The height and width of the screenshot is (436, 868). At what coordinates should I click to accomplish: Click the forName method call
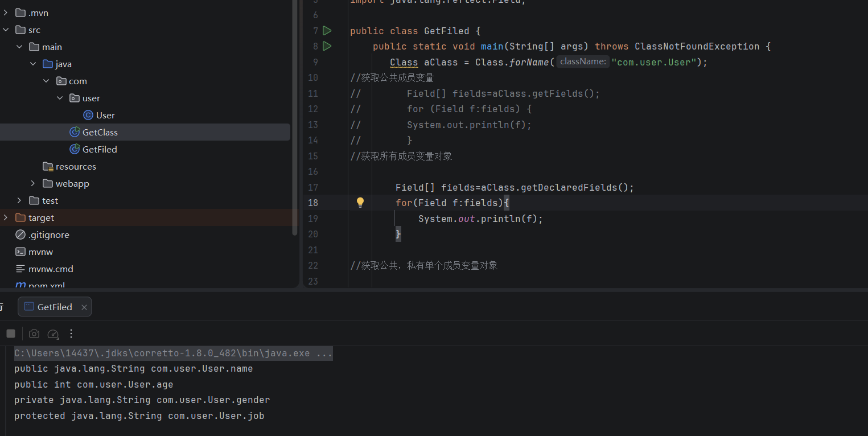pos(529,62)
